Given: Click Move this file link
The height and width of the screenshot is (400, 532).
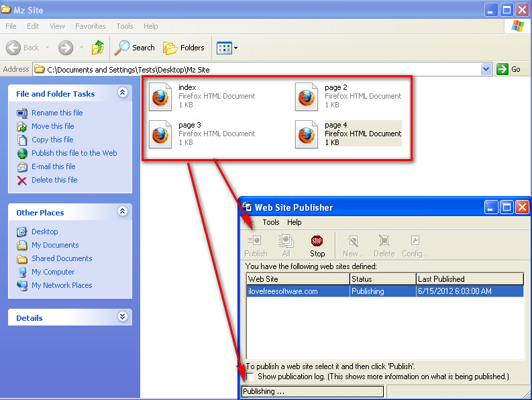Looking at the screenshot, I should [52, 126].
